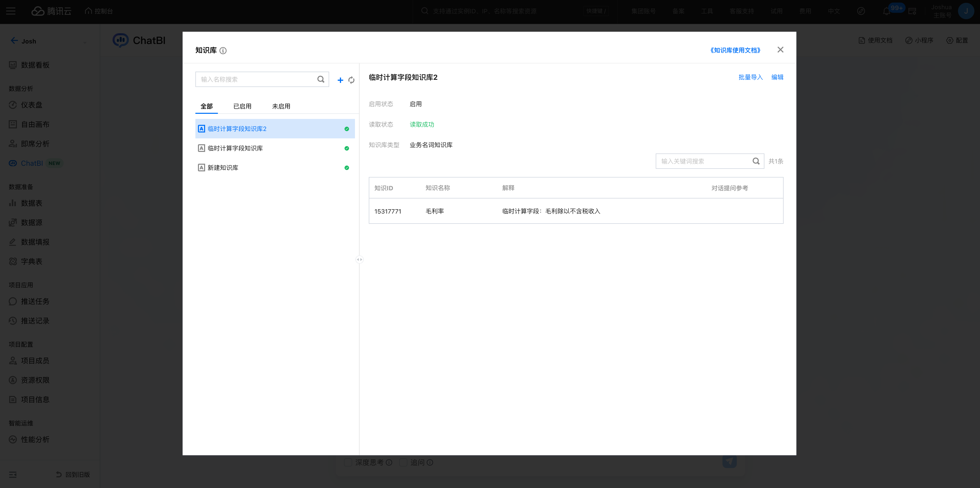Open 小程序 in ChatBI header
Image resolution: width=980 pixels, height=488 pixels.
[919, 40]
